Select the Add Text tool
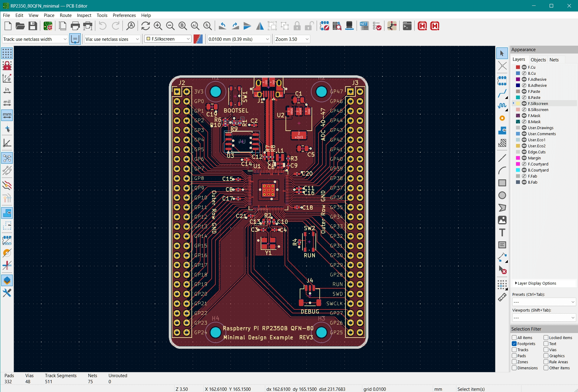The height and width of the screenshot is (392, 578). (502, 232)
